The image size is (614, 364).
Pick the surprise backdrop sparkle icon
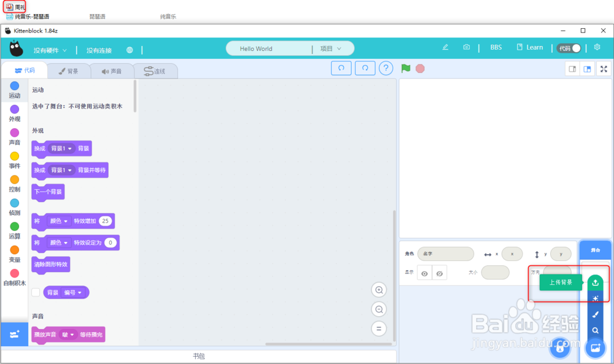[595, 299]
